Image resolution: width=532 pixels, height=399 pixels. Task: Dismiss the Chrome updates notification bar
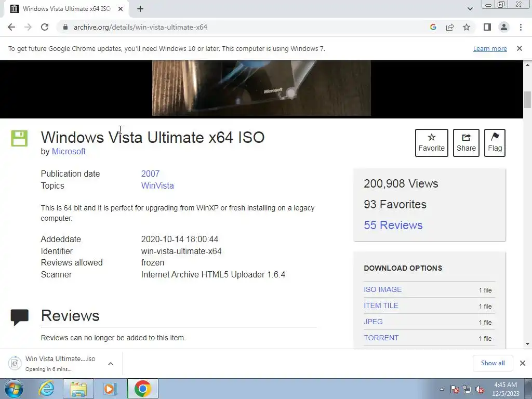(519, 48)
